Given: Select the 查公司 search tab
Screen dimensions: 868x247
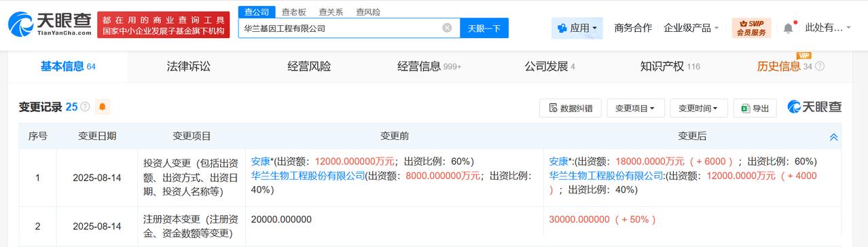Looking at the screenshot, I should [x=256, y=12].
